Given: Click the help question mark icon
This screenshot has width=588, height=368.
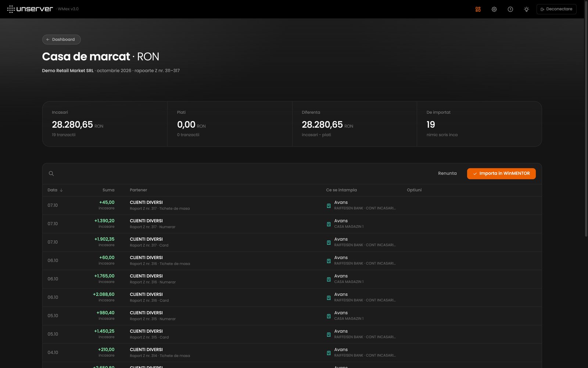Looking at the screenshot, I should [x=510, y=9].
